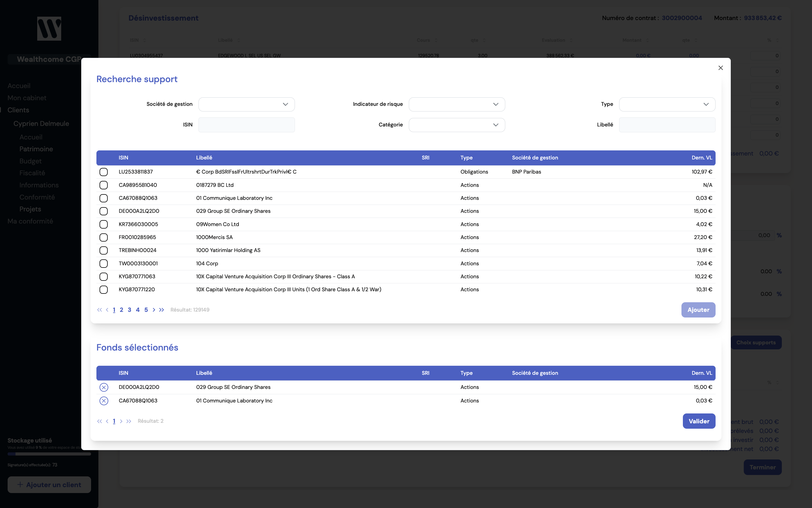The height and width of the screenshot is (508, 812).
Task: Open Cyprien Delmeule client entry
Action: [41, 124]
